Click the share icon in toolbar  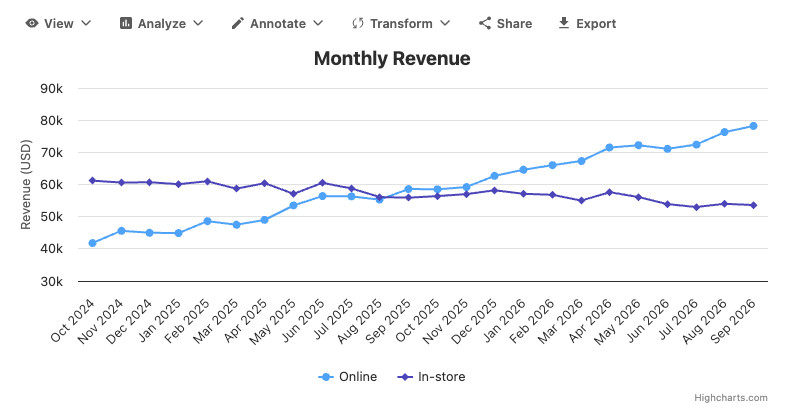[484, 23]
